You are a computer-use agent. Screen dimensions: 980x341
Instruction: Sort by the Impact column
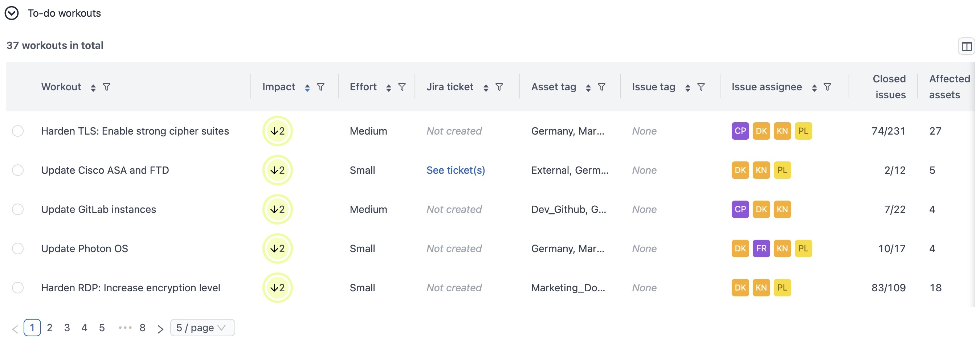[x=307, y=88]
